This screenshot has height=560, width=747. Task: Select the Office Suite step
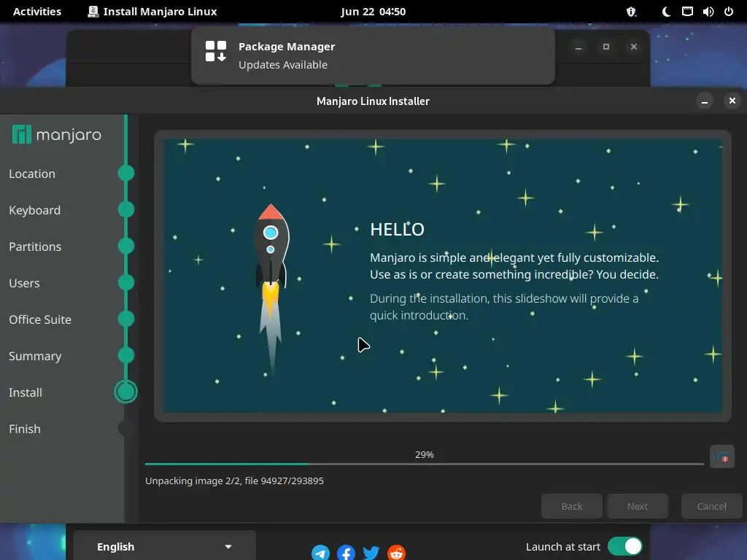click(x=40, y=319)
